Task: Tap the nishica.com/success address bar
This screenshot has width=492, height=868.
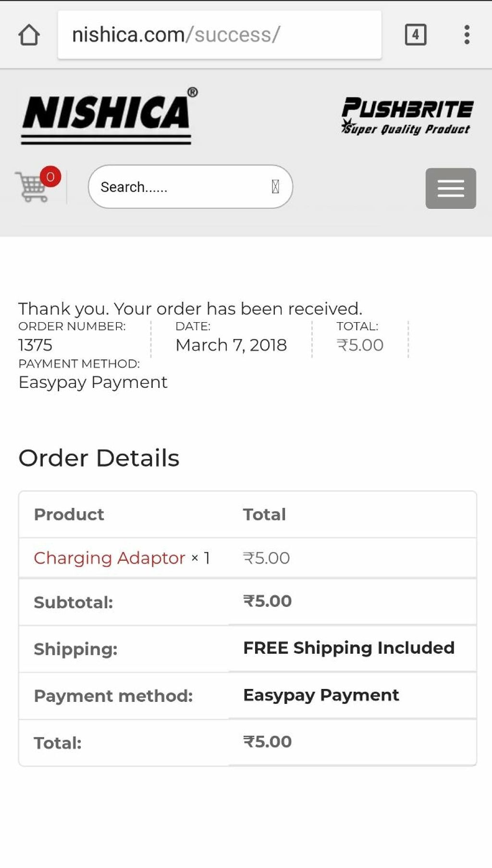Action: point(220,35)
